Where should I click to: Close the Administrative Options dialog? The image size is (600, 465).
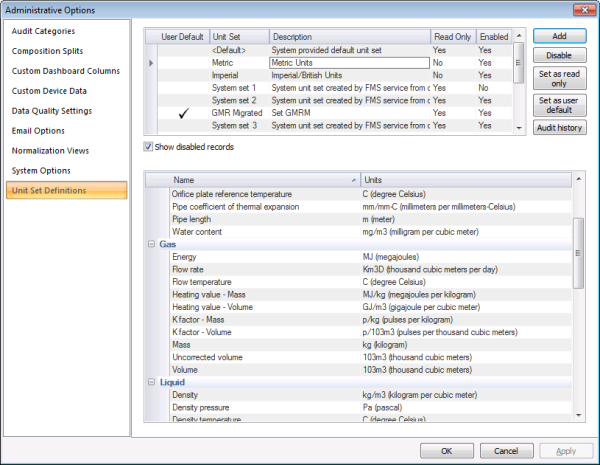tap(584, 10)
